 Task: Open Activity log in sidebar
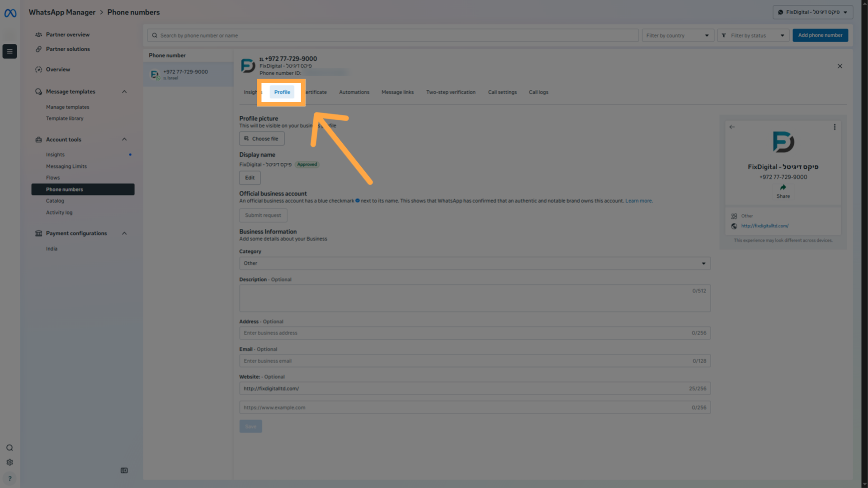coord(59,213)
